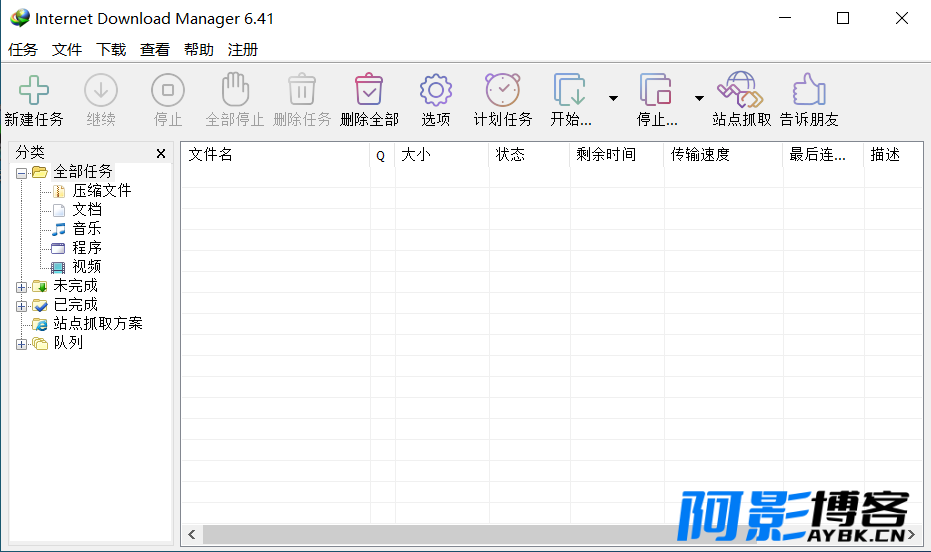This screenshot has width=931, height=552.
Task: Open dropdown arrow next to 开始...
Action: (613, 98)
